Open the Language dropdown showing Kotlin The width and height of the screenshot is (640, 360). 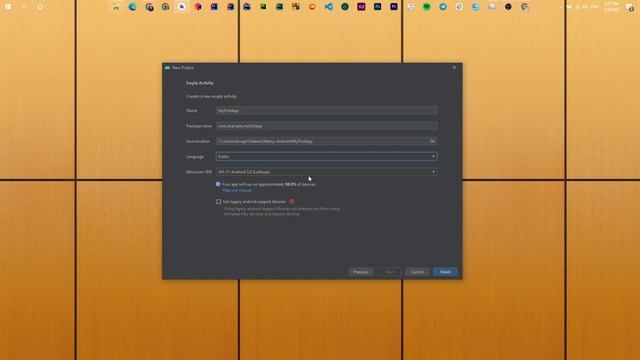click(327, 156)
